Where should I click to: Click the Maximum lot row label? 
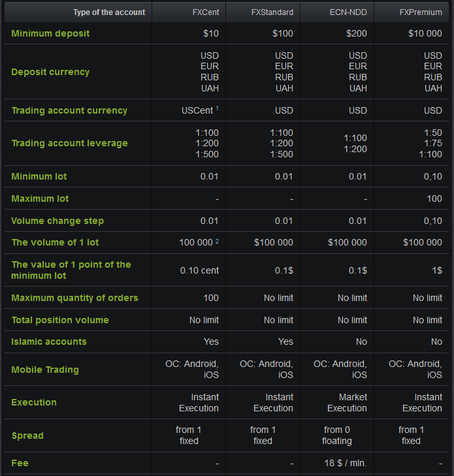[x=40, y=199]
